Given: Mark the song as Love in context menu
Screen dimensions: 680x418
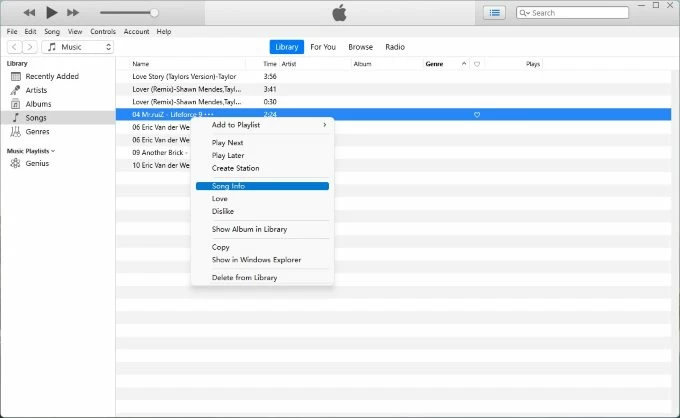Looking at the screenshot, I should click(x=220, y=199).
